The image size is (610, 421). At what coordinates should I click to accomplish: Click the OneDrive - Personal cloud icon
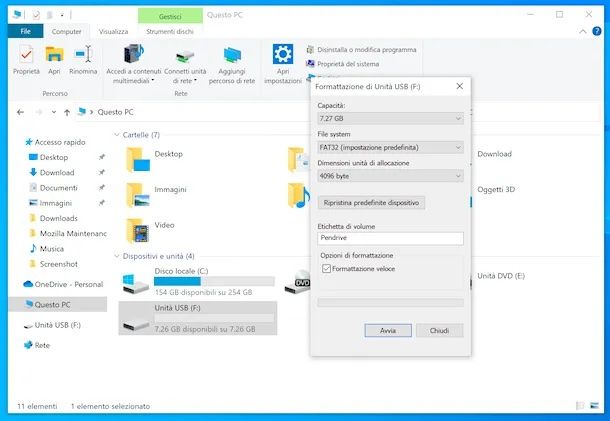[x=28, y=284]
